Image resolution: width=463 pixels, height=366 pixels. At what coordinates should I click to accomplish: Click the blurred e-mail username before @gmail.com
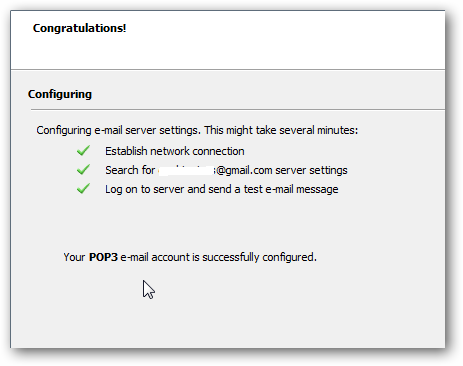coord(186,170)
